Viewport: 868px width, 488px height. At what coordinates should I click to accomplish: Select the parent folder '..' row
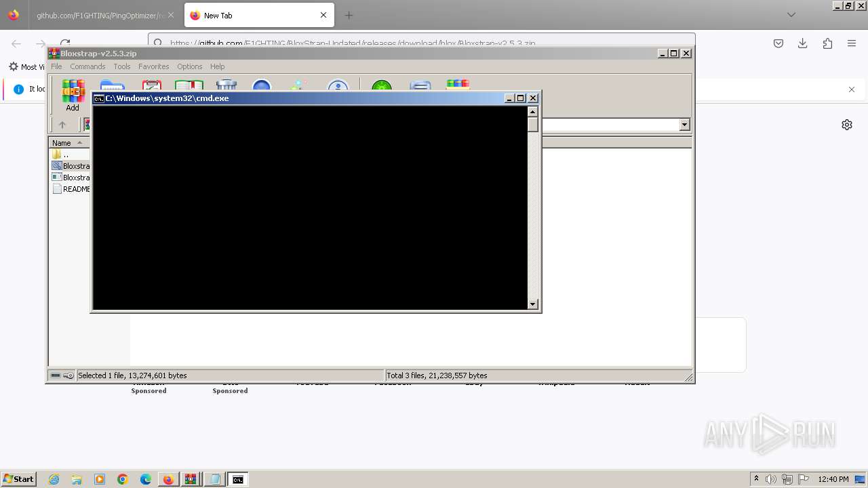pos(71,155)
